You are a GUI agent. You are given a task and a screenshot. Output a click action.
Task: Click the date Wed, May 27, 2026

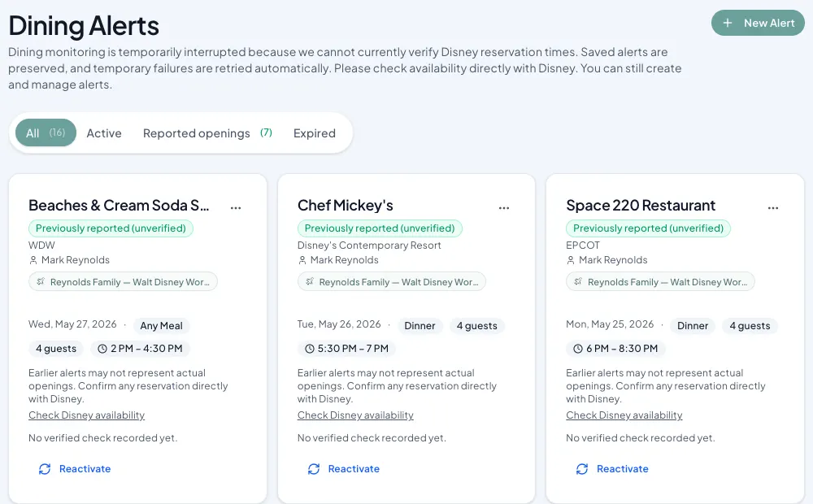point(72,324)
